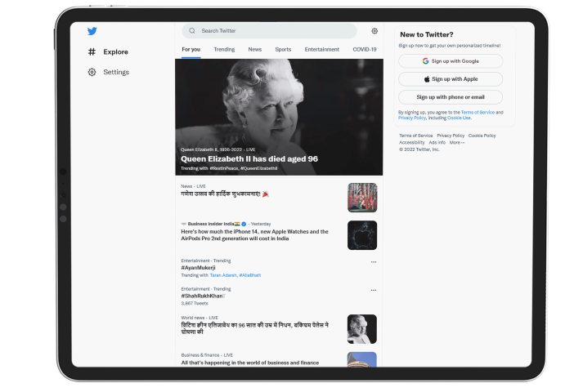583x392 pixels.
Task: Click the Apple logo in sign-up button
Action: (427, 79)
